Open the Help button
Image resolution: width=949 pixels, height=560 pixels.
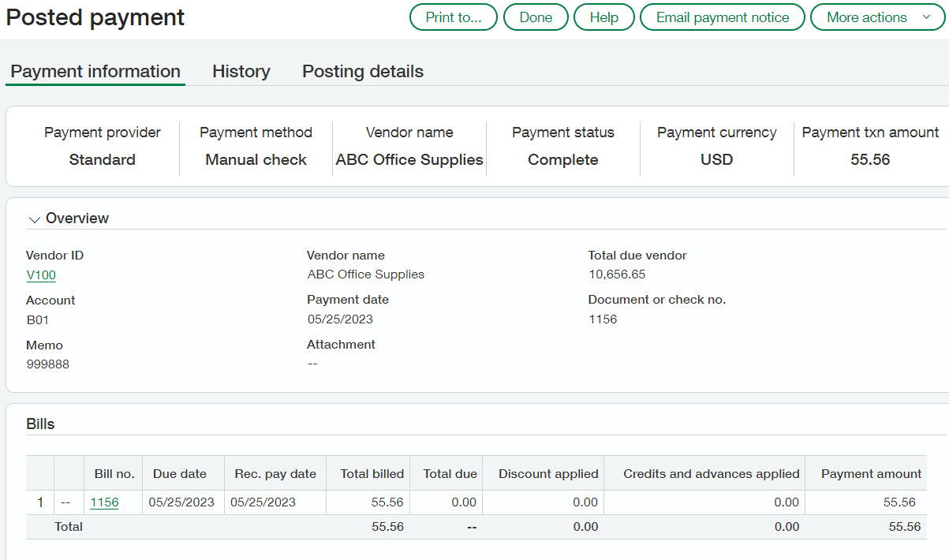(603, 17)
